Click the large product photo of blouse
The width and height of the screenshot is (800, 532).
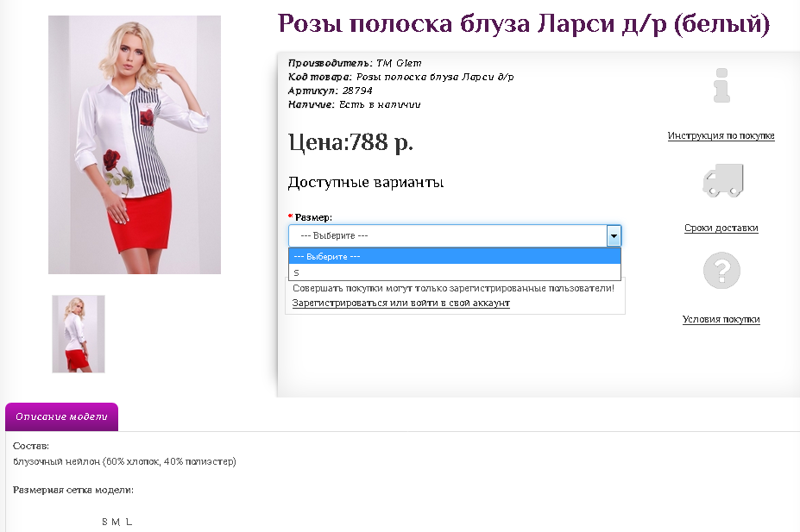pos(135,145)
